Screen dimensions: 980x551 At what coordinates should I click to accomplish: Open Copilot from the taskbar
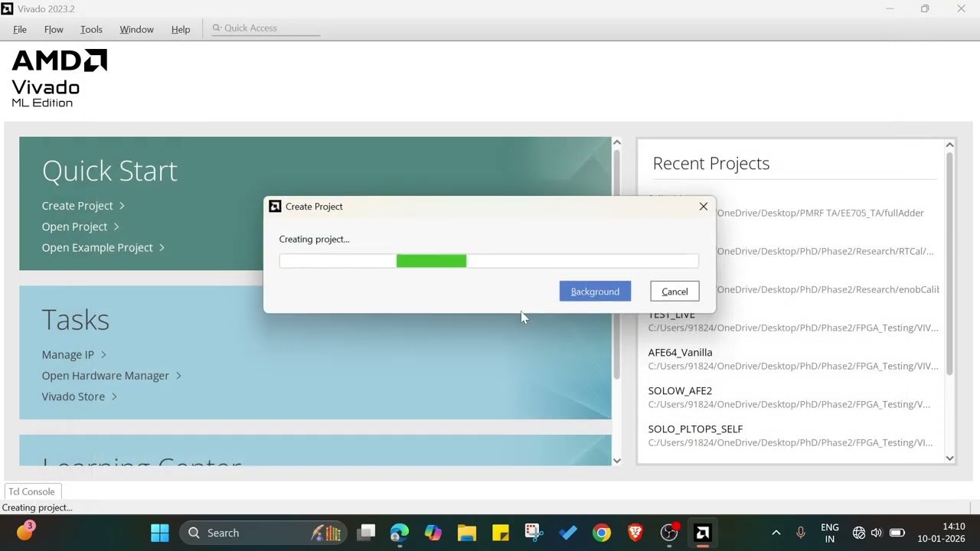[433, 533]
